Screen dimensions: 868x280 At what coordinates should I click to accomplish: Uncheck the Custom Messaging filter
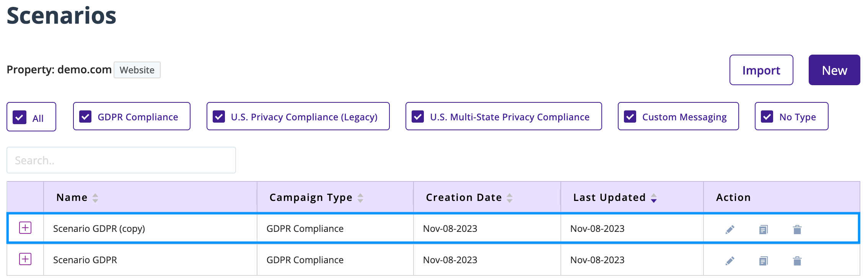[631, 117]
